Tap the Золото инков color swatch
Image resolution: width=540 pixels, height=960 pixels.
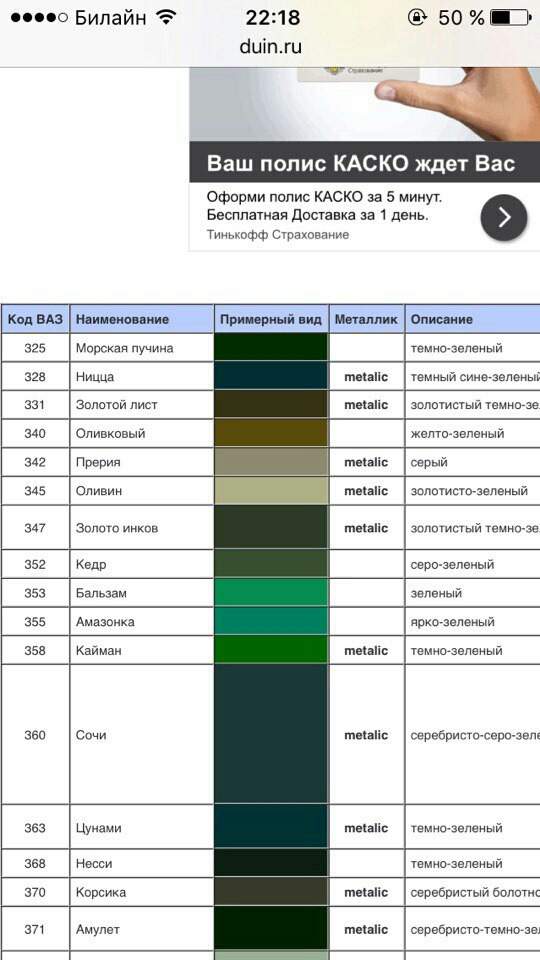[271, 527]
